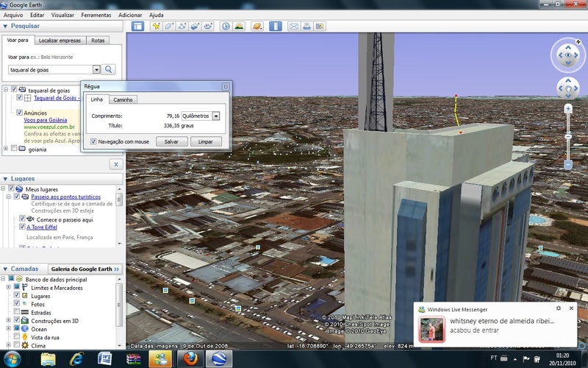Open the historical imagery clock icon
This screenshot has width=588, height=368.
[226, 26]
